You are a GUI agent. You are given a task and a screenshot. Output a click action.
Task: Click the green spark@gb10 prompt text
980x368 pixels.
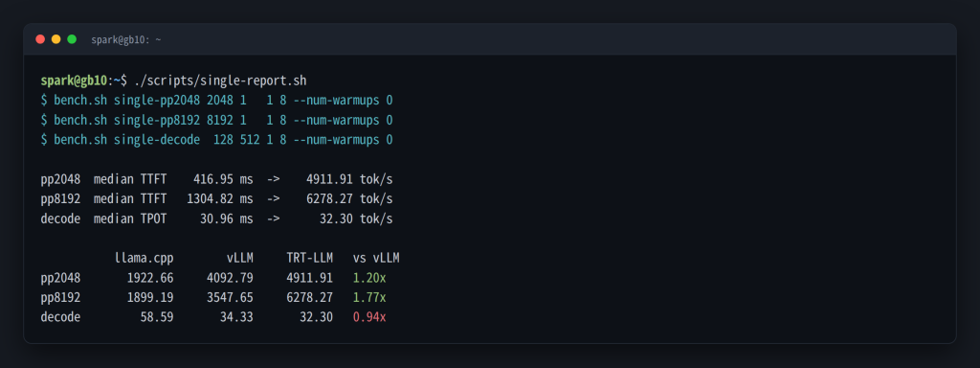74,80
